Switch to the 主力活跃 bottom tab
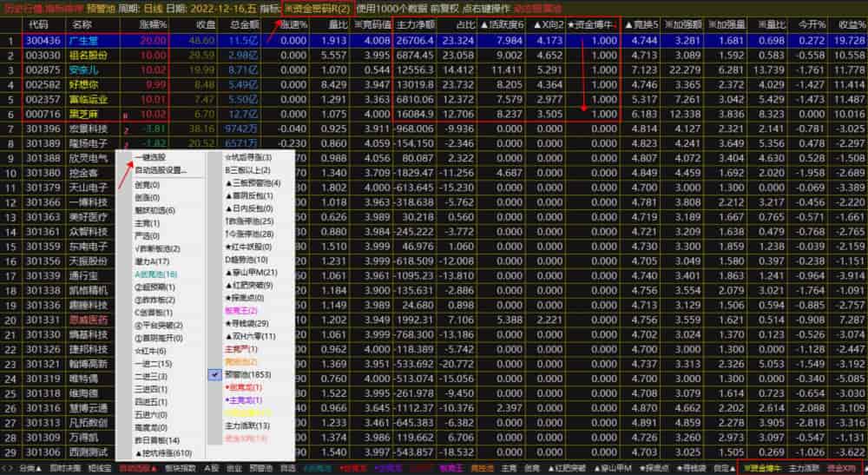Image resolution: width=868 pixels, height=475 pixels. (x=804, y=468)
